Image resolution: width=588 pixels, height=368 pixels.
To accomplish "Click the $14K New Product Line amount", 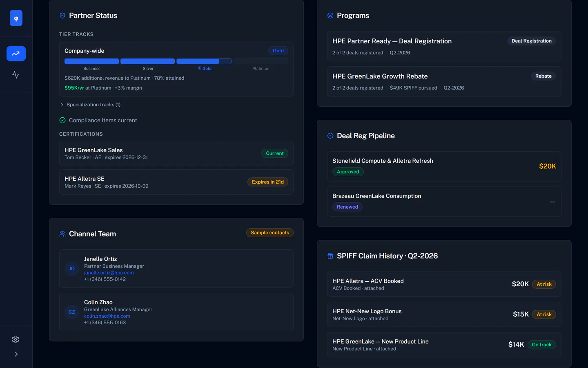I will [516, 344].
